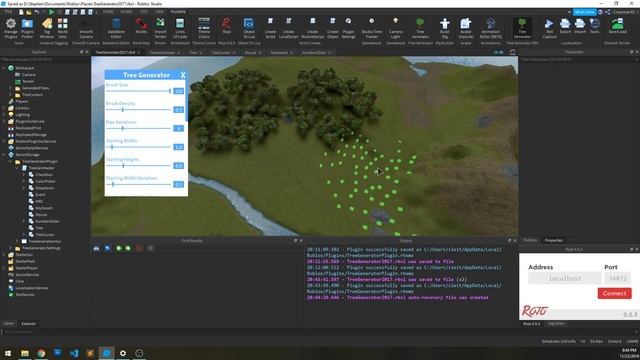Open the Plugins Folder
The image size is (640, 360).
(x=27, y=28)
